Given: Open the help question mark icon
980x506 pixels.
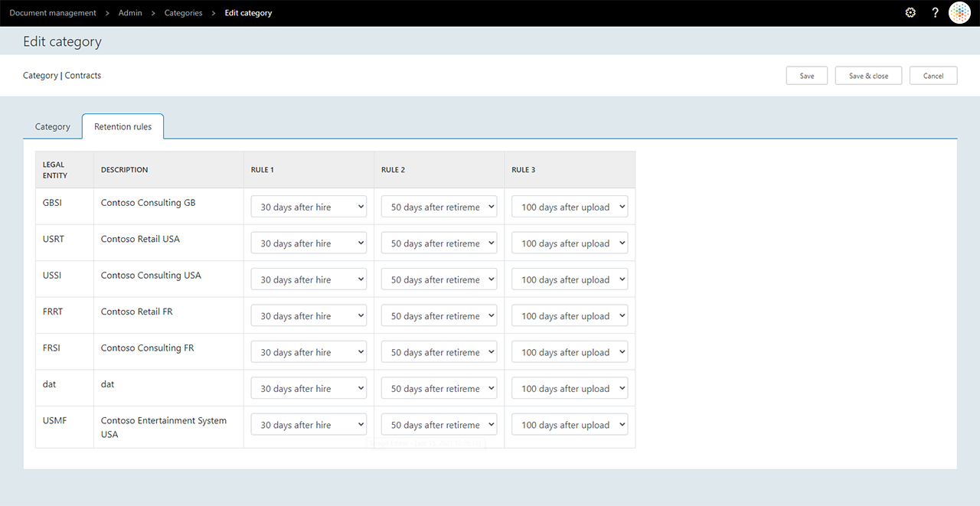Looking at the screenshot, I should click(935, 13).
